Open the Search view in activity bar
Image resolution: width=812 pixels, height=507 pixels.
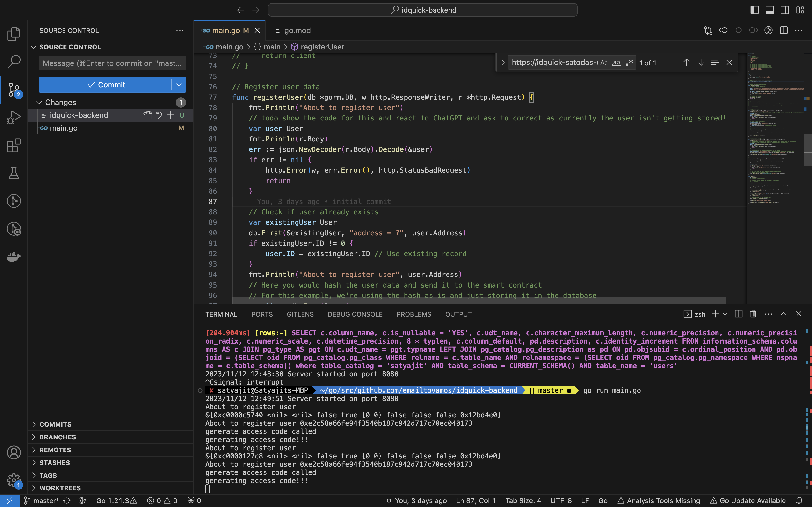14,62
